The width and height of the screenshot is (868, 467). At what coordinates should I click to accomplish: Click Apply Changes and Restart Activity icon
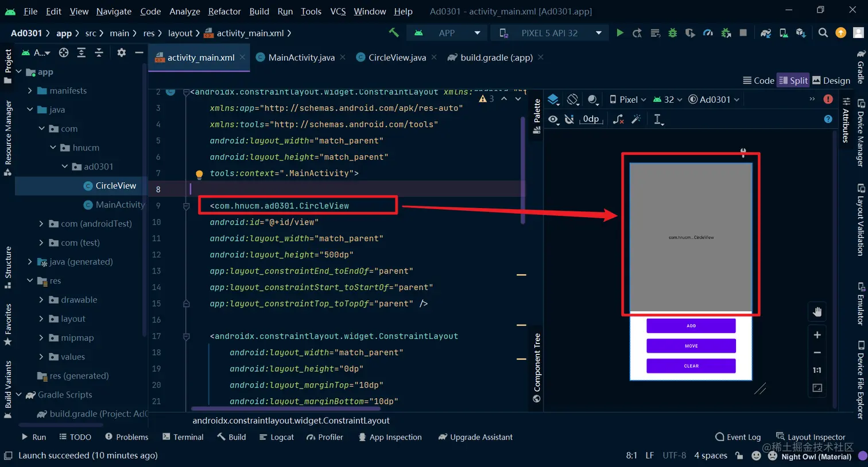click(637, 33)
